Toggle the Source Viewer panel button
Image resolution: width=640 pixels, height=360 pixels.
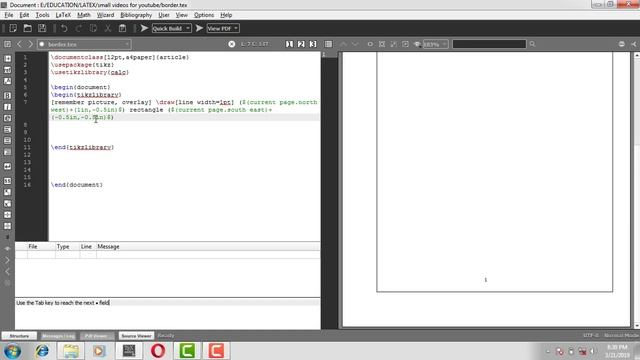136,336
